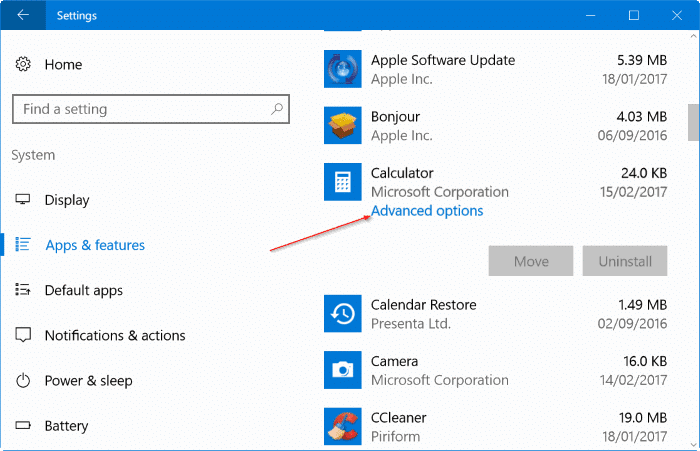This screenshot has height=451, width=700.
Task: Click the Move button
Action: coord(531,261)
